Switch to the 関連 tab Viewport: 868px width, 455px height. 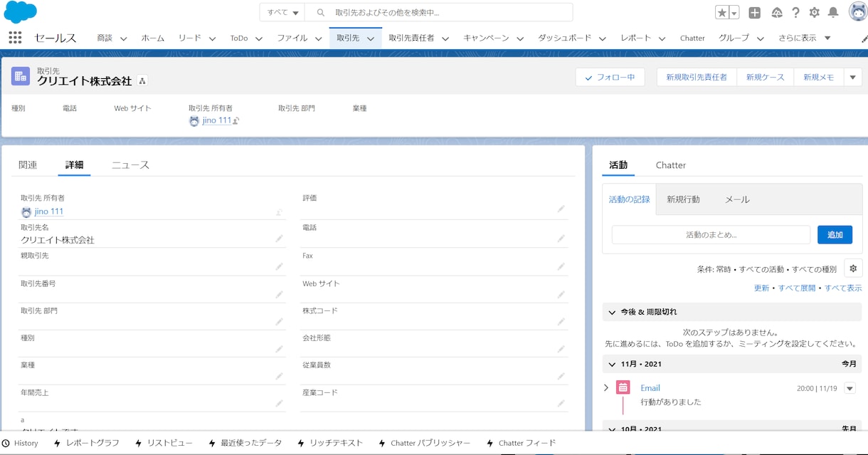(x=28, y=164)
